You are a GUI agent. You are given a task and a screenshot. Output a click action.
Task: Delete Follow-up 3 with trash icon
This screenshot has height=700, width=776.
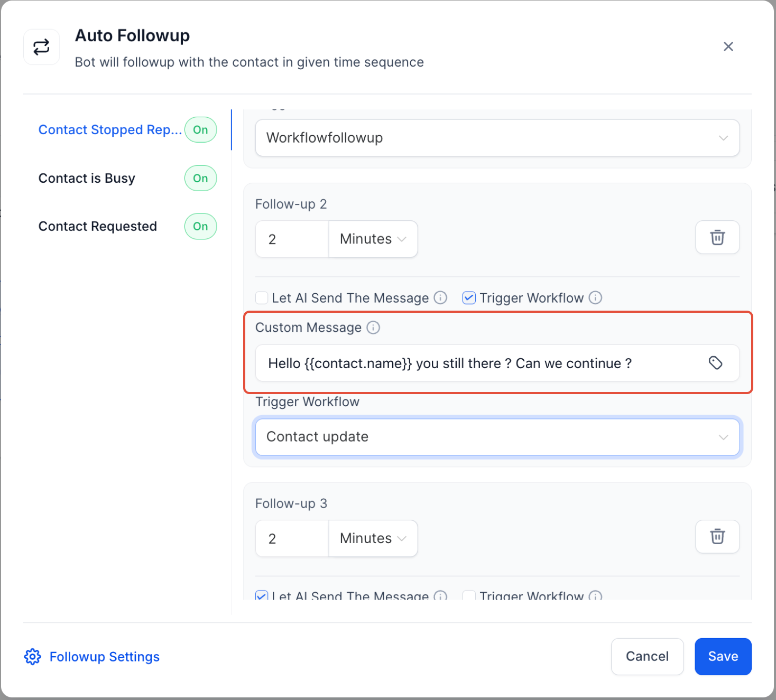point(717,537)
